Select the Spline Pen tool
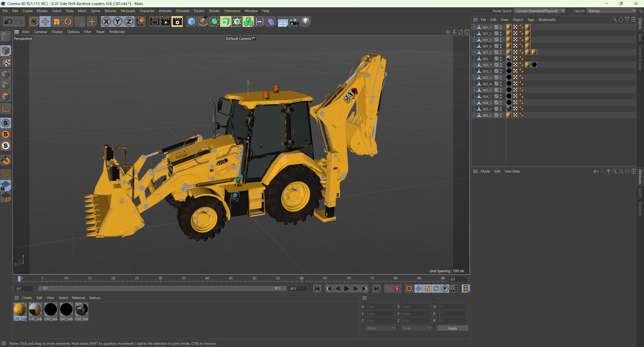This screenshot has height=347, width=644. point(203,22)
